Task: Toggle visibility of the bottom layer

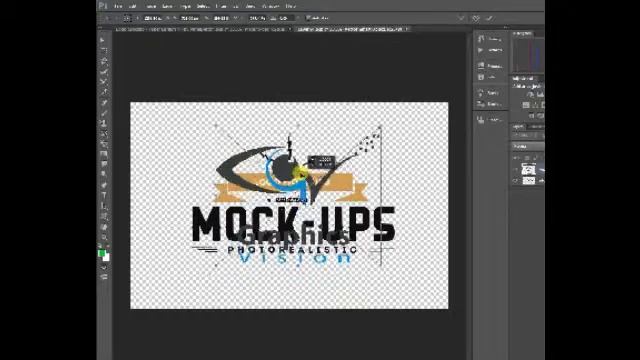Action: (516, 180)
